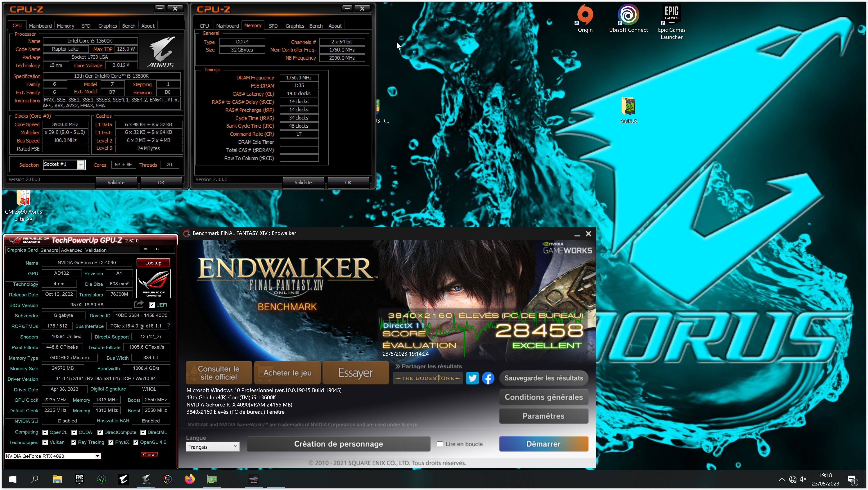
Task: Open Firefox from the taskbar
Action: pos(190,479)
